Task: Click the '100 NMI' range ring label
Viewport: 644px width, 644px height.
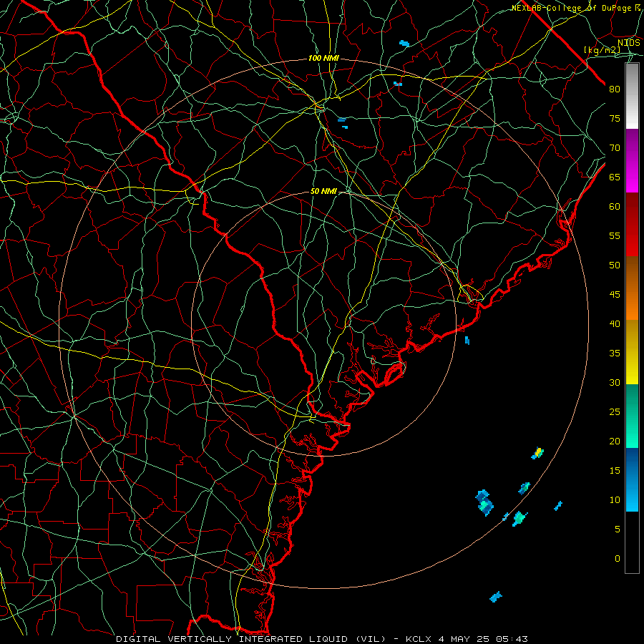Action: pos(323,59)
